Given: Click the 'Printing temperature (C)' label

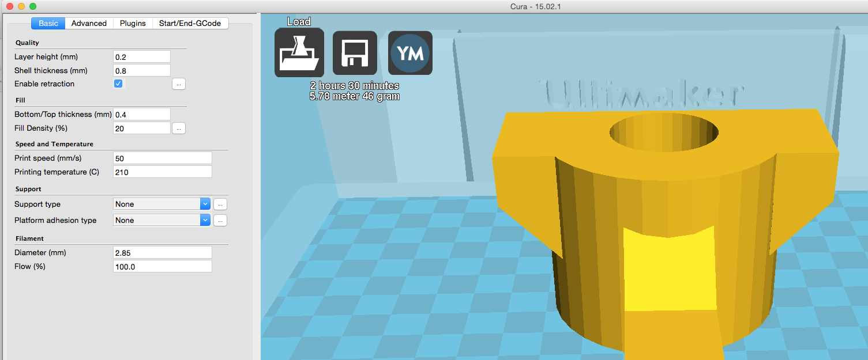Looking at the screenshot, I should [x=57, y=172].
